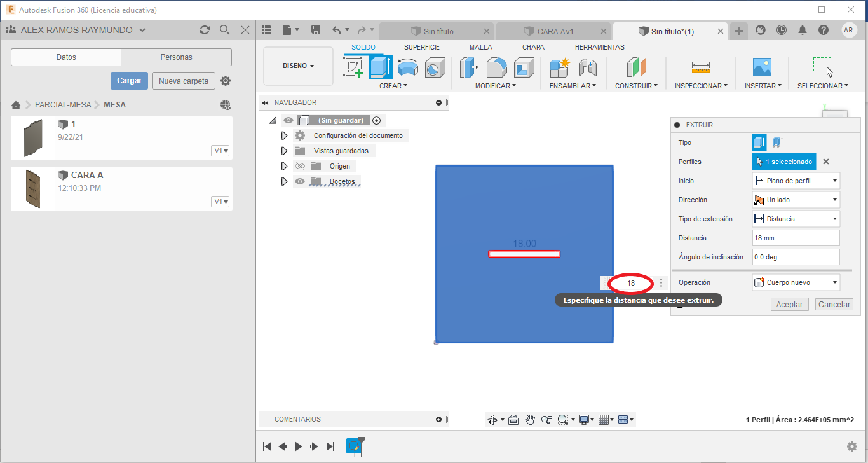Select the Press Pull tool

pos(469,67)
